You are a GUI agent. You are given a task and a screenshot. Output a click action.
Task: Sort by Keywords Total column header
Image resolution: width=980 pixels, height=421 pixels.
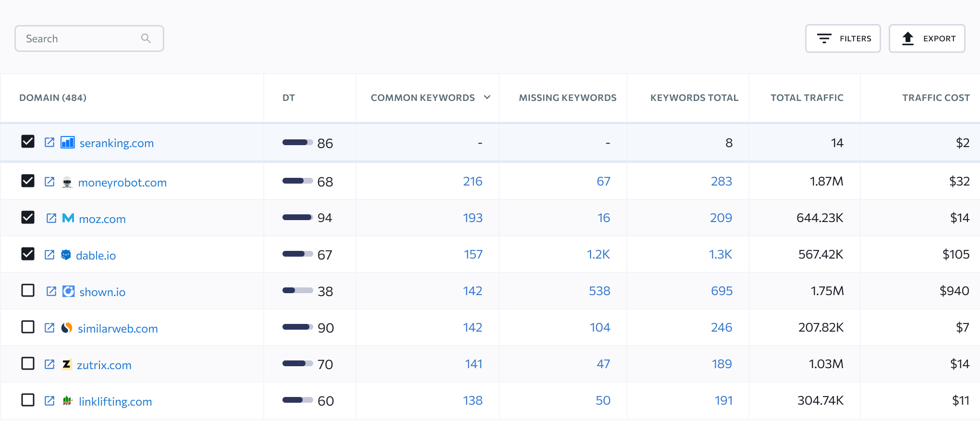(694, 98)
